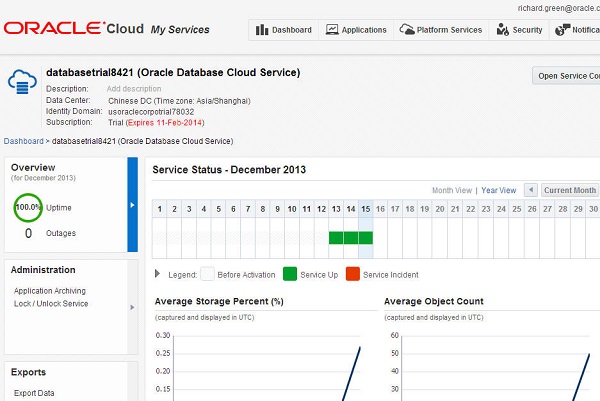Select day 10 in calendar header
This screenshot has width=600, height=401.
(292, 209)
